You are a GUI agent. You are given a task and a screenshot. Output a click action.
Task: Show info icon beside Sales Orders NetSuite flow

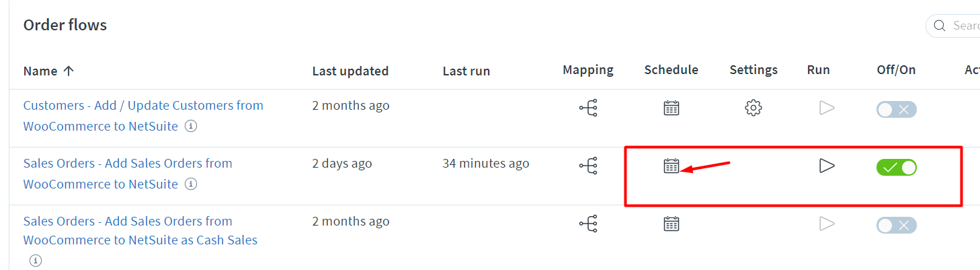pyautogui.click(x=191, y=184)
